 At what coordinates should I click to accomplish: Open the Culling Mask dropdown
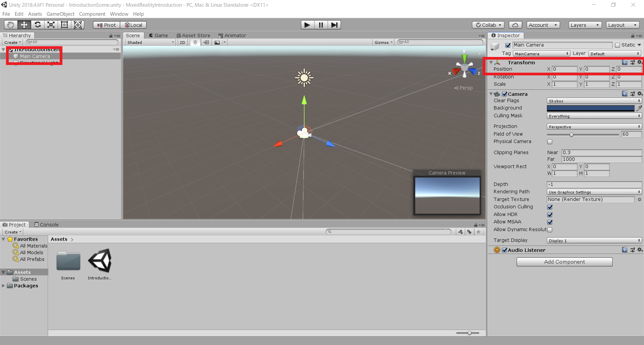594,116
